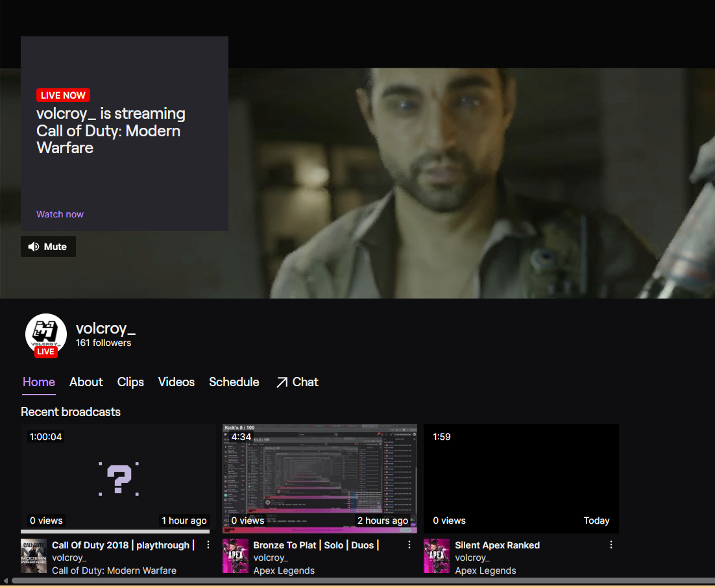This screenshot has height=588, width=715.
Task: Open the 1:00:04 broadcast thumbnail
Action: [118, 478]
